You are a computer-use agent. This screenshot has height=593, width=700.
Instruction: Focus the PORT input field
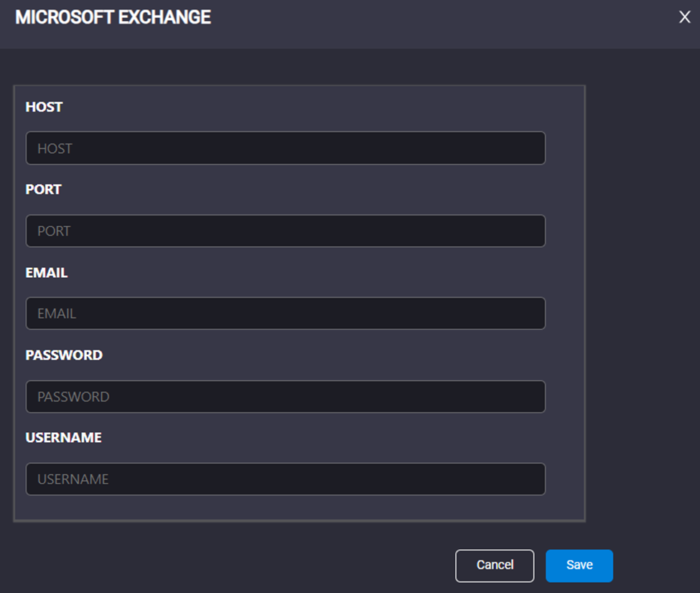(285, 231)
